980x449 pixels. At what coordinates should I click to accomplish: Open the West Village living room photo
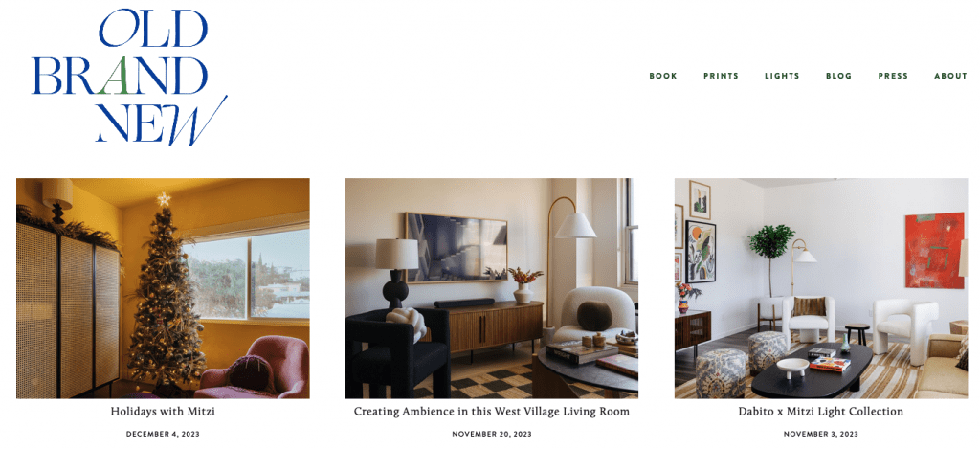tap(491, 288)
